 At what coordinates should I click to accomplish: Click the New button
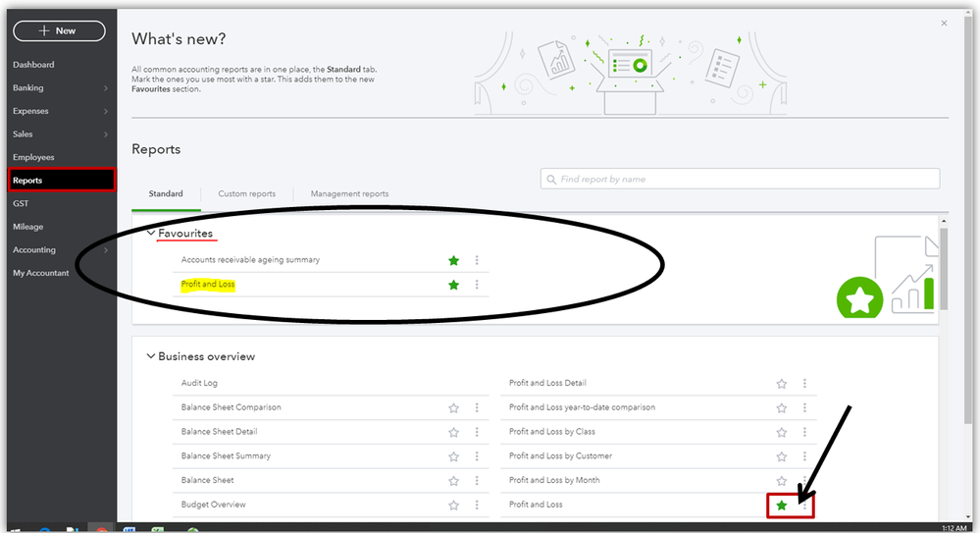click(x=60, y=30)
